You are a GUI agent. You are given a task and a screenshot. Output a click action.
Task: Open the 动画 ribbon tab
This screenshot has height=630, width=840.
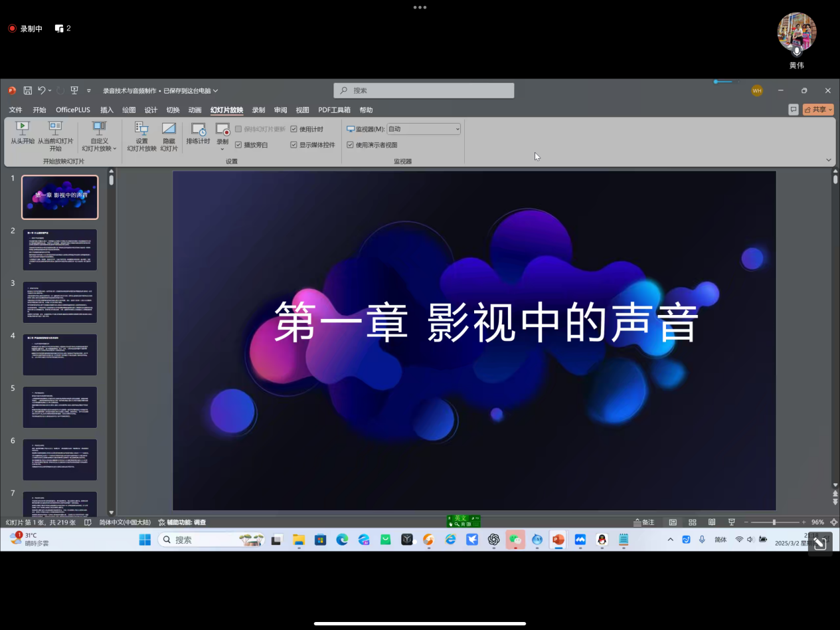pyautogui.click(x=195, y=110)
